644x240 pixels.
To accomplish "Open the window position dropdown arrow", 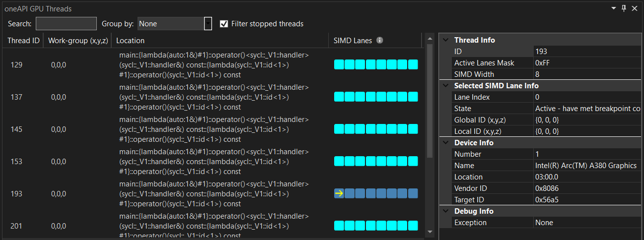I will point(613,8).
